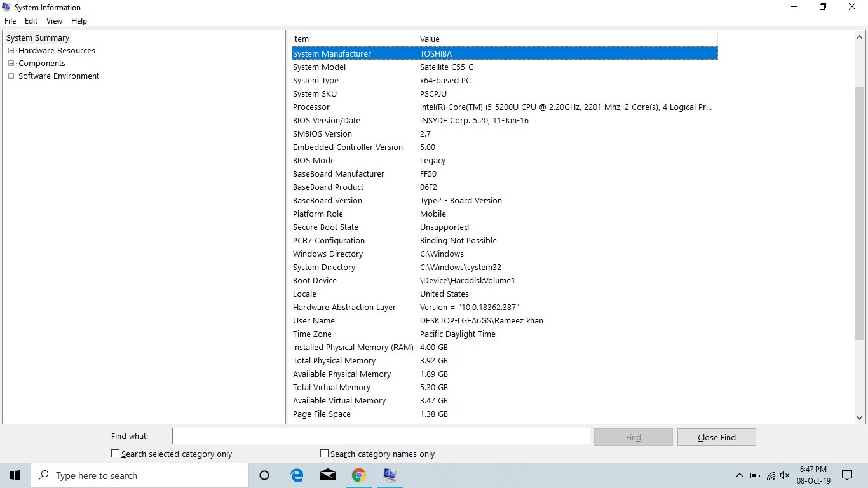Select Installed Physical Memory (RAM) row
The height and width of the screenshot is (488, 868).
coord(504,348)
